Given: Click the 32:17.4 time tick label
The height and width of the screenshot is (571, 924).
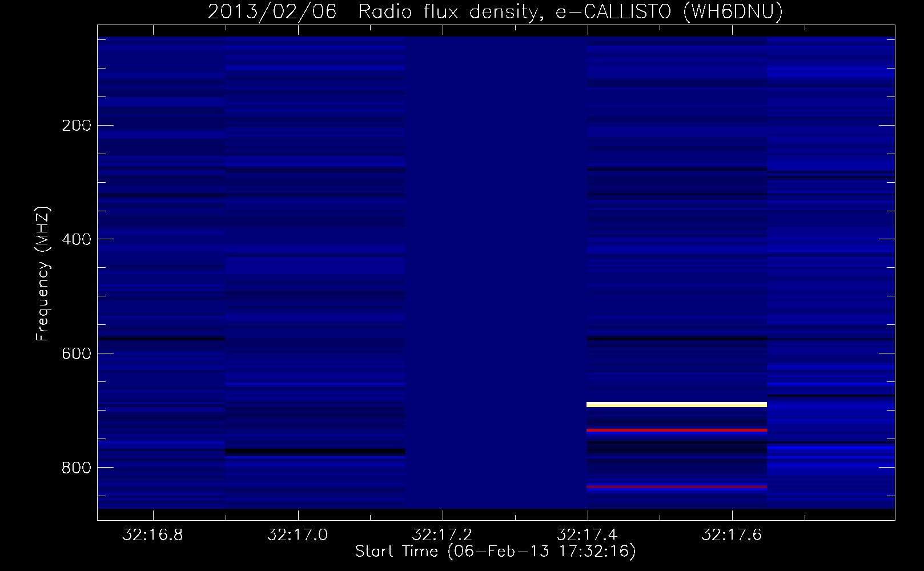Looking at the screenshot, I should click(587, 535).
